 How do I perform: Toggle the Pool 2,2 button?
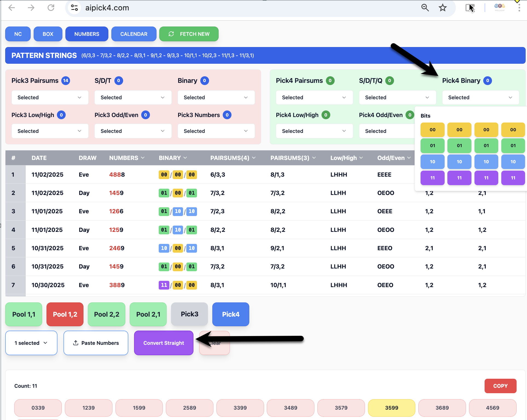106,314
